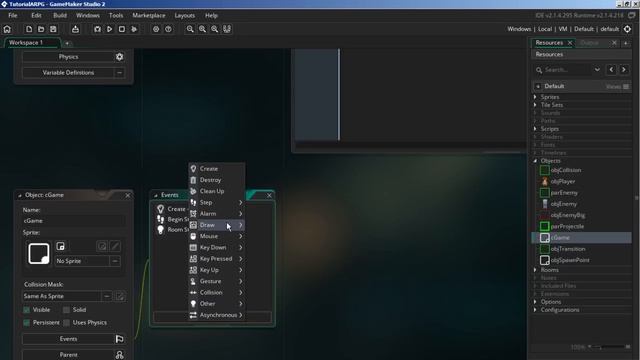This screenshot has width=640, height=360.
Task: Open the Start Page home icon
Action: 7,29
